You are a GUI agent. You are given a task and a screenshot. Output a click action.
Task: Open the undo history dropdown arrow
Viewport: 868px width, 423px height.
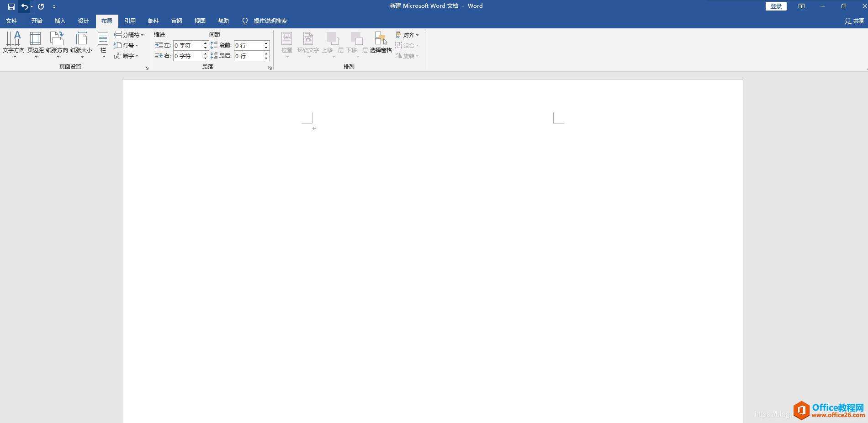pos(32,6)
